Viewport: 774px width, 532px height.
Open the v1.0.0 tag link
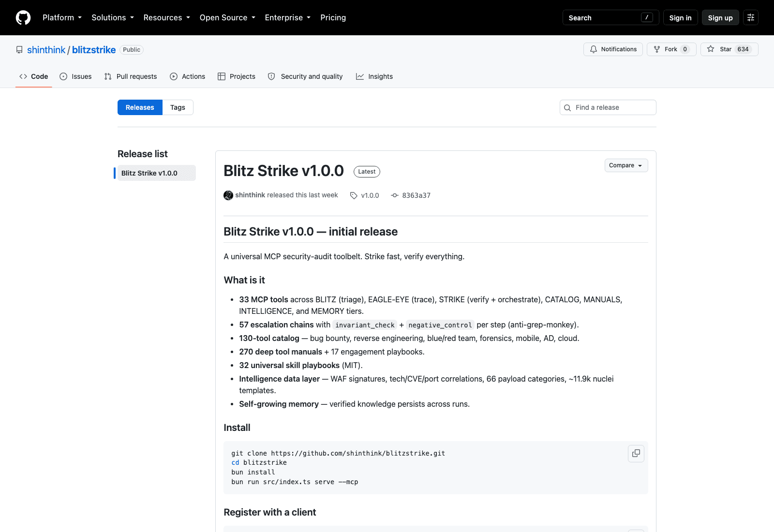370,195
